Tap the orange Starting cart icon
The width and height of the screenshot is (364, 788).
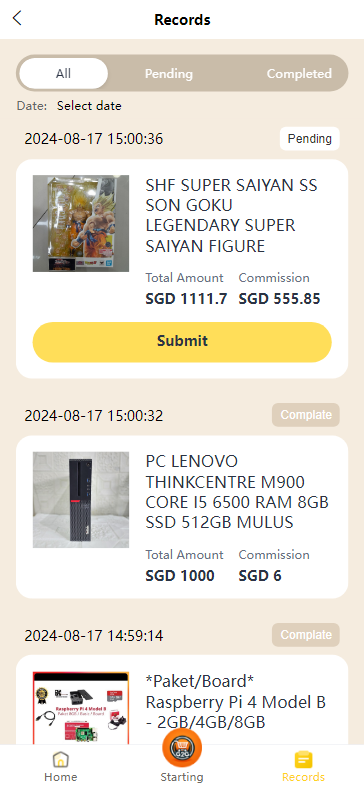click(x=182, y=748)
